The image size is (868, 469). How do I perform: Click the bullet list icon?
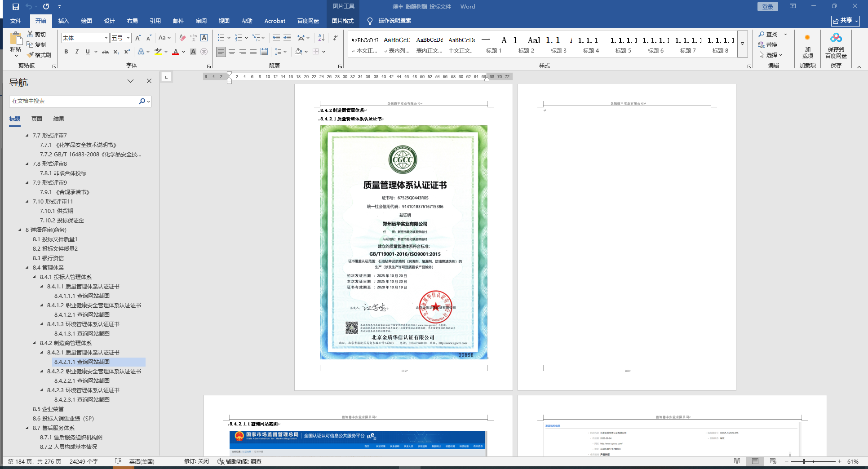pyautogui.click(x=221, y=38)
